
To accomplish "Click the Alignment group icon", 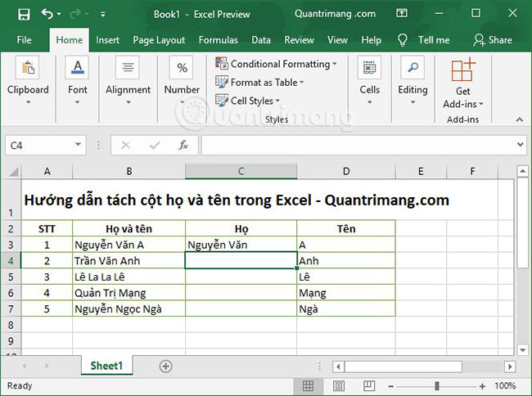I will [128, 67].
